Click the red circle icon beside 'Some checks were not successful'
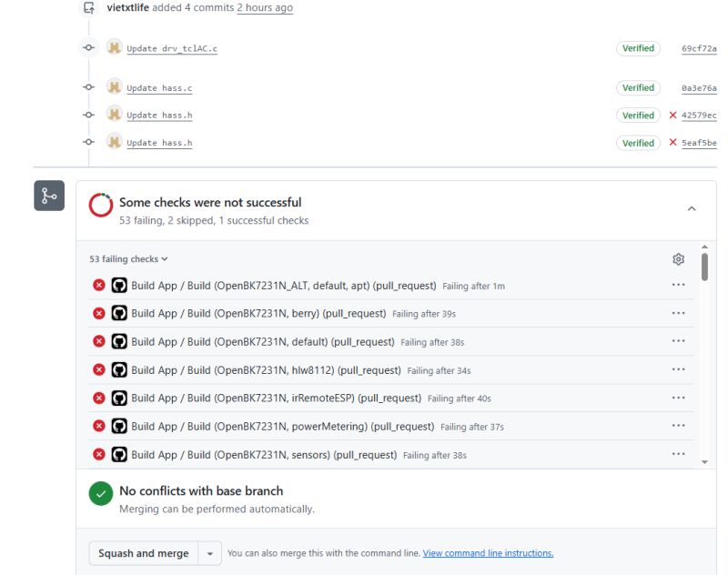The height and width of the screenshot is (575, 728). (x=99, y=206)
